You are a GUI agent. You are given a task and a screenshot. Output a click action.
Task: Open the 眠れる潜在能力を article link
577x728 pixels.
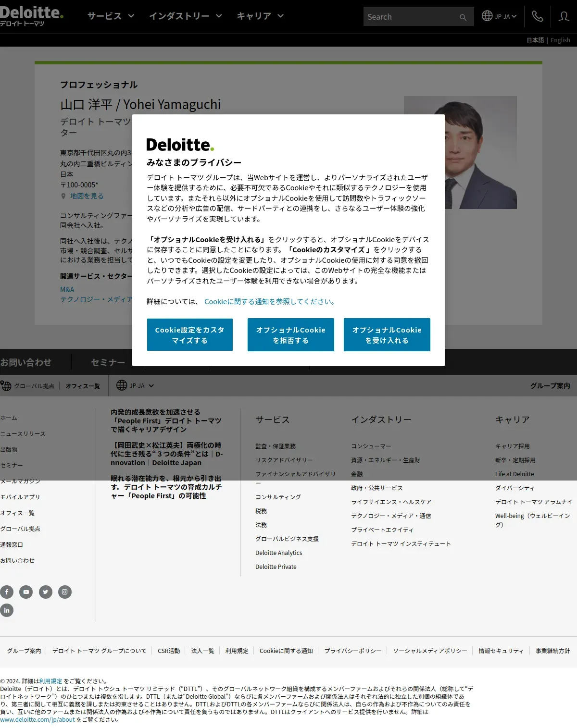coord(166,487)
